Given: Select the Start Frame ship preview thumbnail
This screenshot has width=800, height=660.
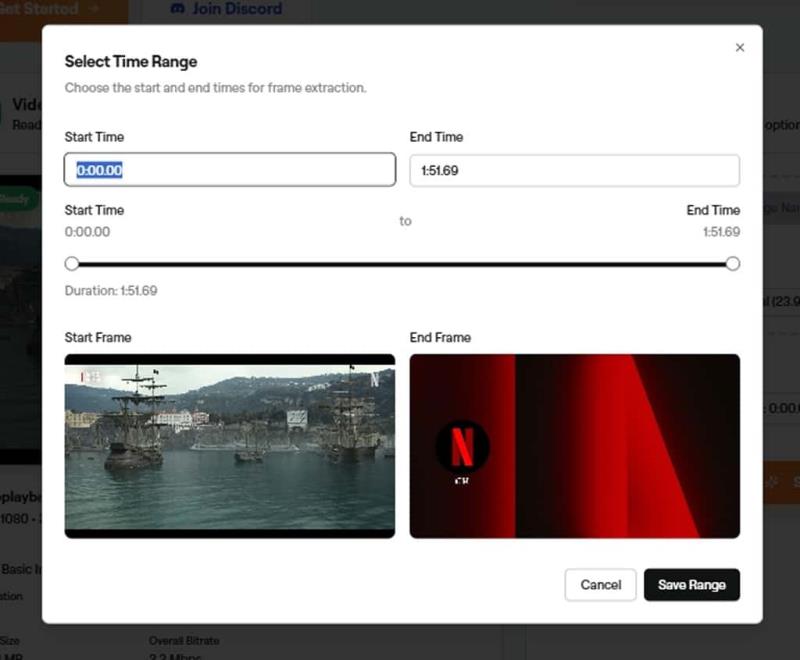Looking at the screenshot, I should click(230, 445).
